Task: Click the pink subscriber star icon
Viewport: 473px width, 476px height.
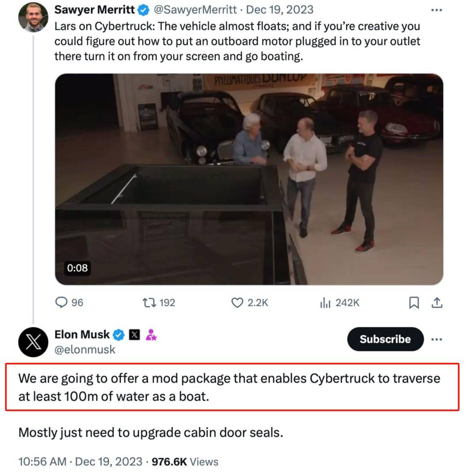Action: (151, 335)
